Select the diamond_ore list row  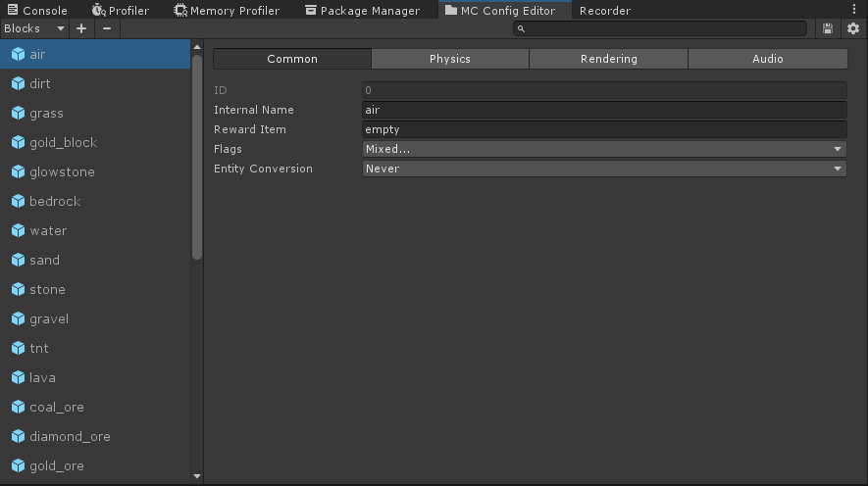coord(95,436)
